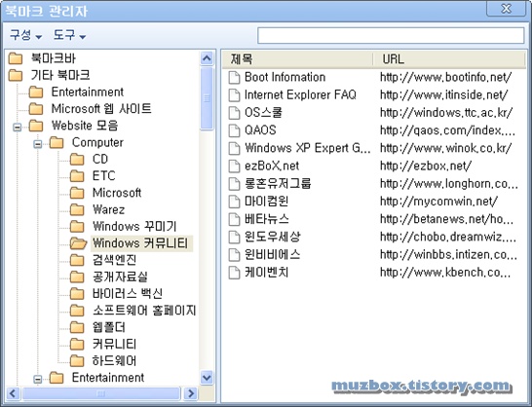This screenshot has height=407, width=532.
Task: Sort bookmarks by URL column header
Action: point(449,59)
